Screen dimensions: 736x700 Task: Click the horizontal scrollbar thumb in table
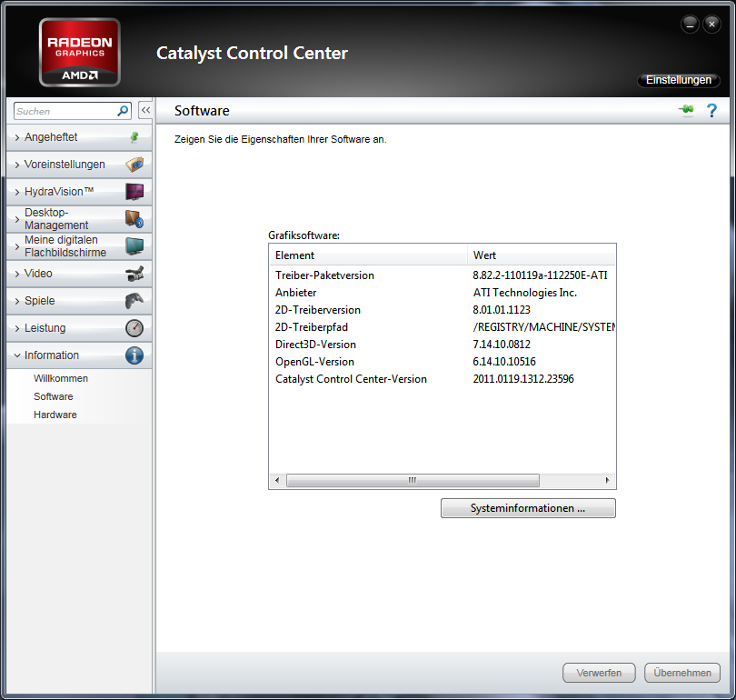coord(413,480)
